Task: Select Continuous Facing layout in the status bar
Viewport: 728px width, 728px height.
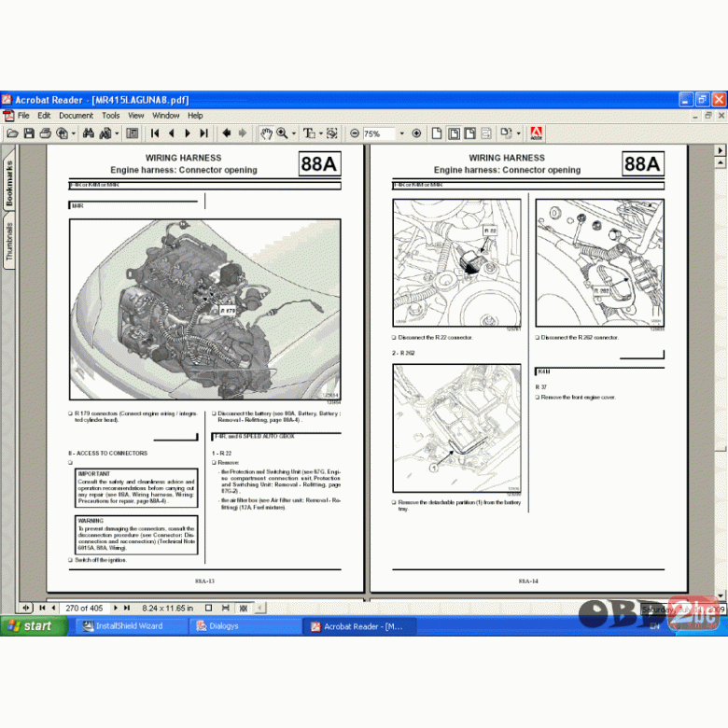Action: coord(243,608)
